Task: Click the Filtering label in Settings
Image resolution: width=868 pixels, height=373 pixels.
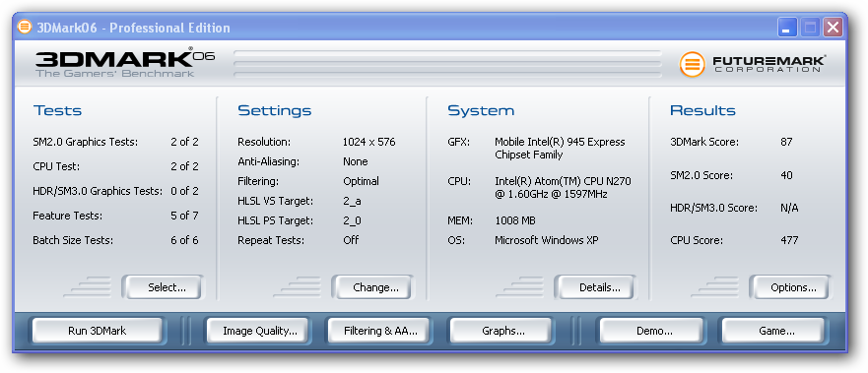Action: tap(258, 181)
